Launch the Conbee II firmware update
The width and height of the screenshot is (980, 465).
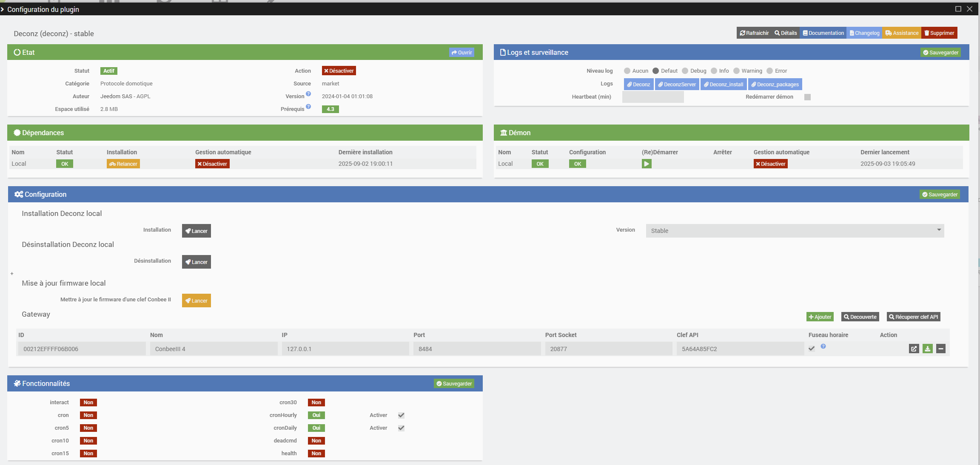click(x=197, y=301)
